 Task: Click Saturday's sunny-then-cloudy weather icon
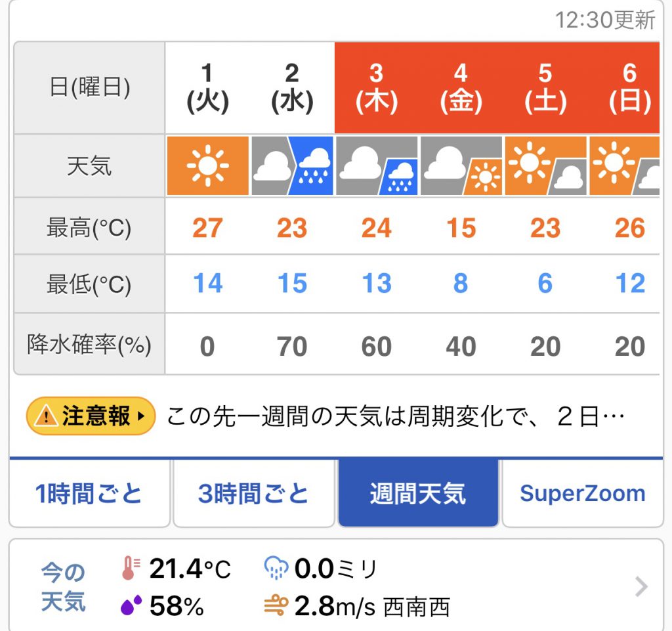pos(545,166)
